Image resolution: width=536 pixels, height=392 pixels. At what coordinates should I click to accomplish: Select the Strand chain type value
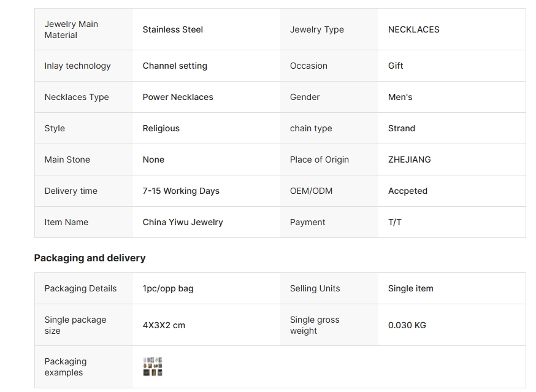pos(401,128)
